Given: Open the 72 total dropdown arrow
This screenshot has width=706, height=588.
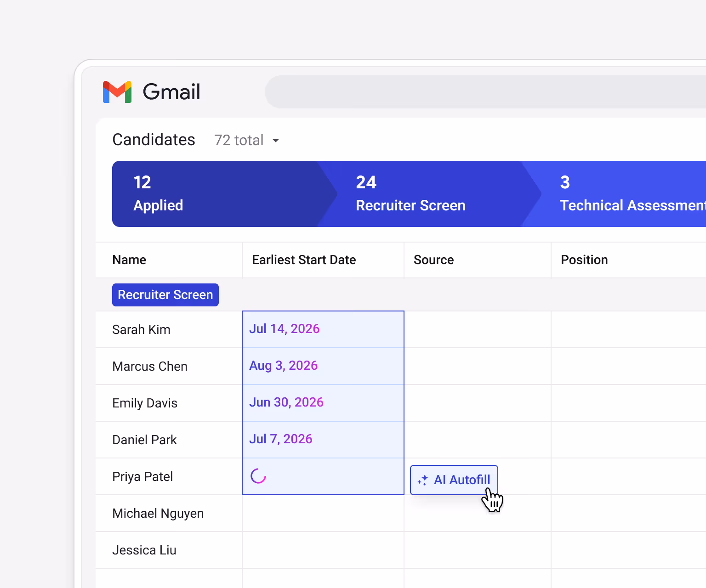Looking at the screenshot, I should 276,141.
